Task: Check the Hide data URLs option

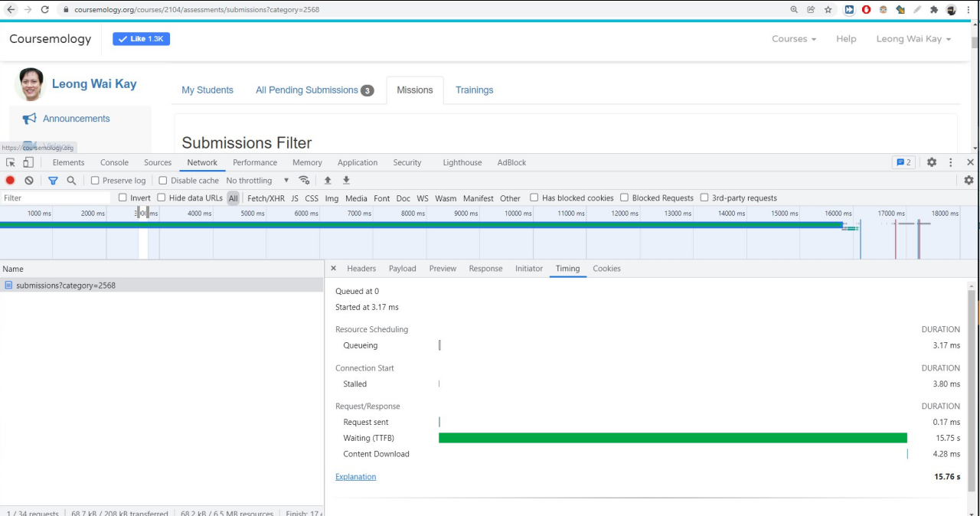Action: (161, 198)
